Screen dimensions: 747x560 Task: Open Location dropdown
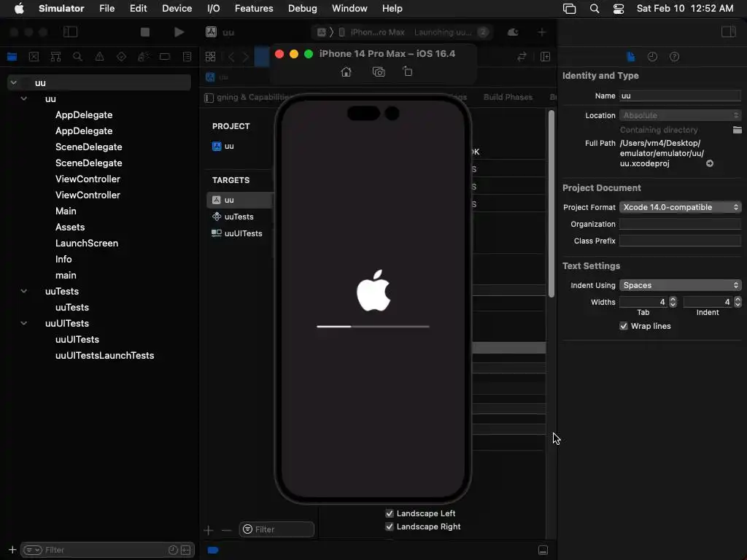coord(681,115)
